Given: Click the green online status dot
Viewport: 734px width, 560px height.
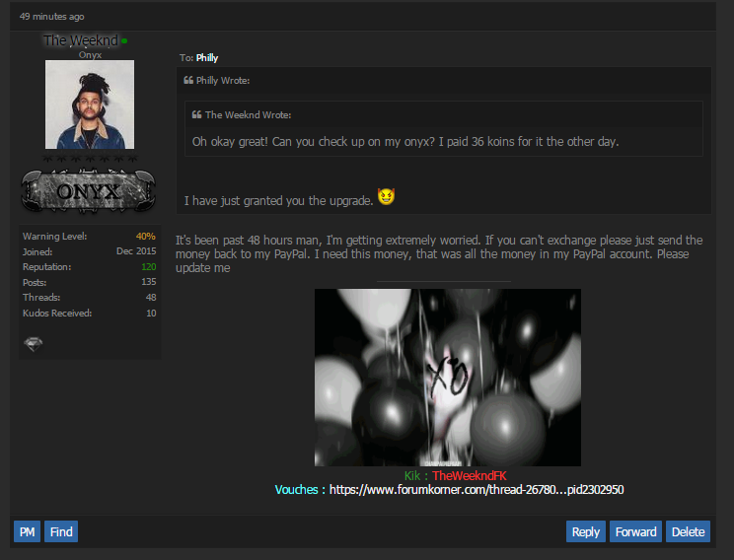Looking at the screenshot, I should pos(124,41).
